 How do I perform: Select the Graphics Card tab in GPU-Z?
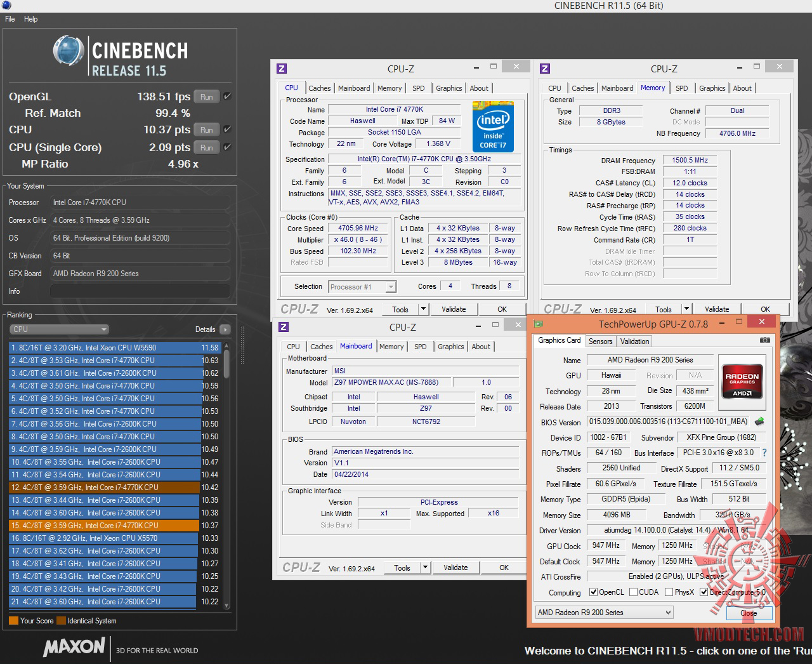pos(560,341)
